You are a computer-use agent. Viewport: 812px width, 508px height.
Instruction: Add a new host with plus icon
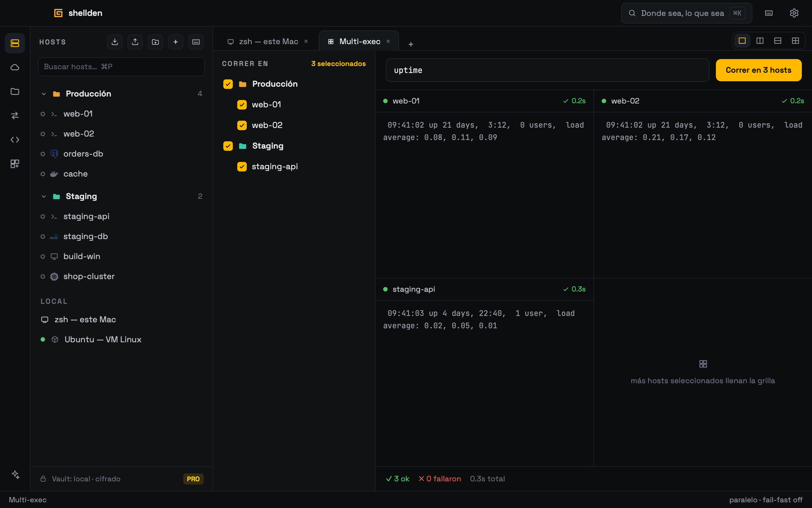click(x=175, y=42)
